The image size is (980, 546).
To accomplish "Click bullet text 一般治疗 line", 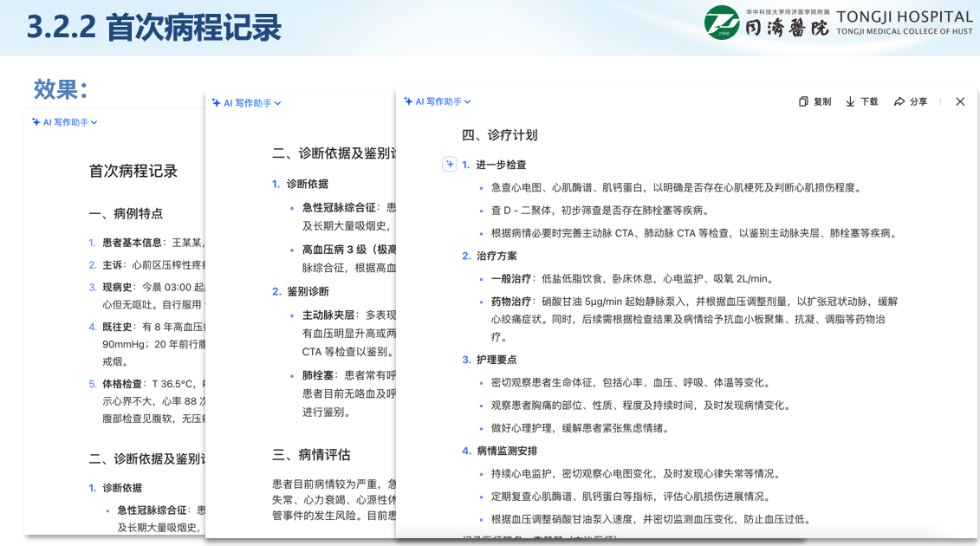I will [633, 279].
